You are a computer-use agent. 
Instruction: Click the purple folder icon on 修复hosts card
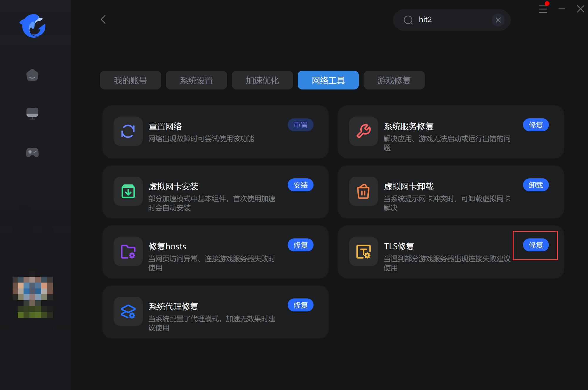(128, 252)
